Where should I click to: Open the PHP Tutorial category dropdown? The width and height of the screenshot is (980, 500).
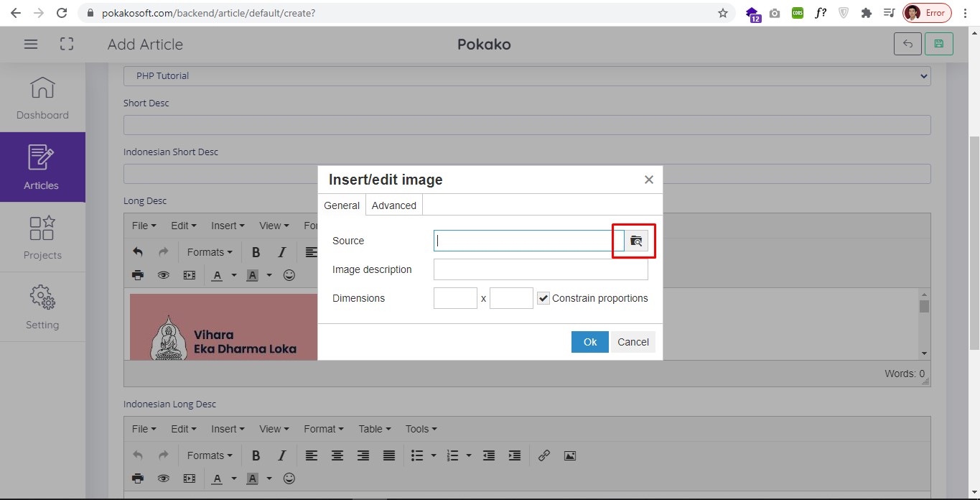(x=526, y=75)
